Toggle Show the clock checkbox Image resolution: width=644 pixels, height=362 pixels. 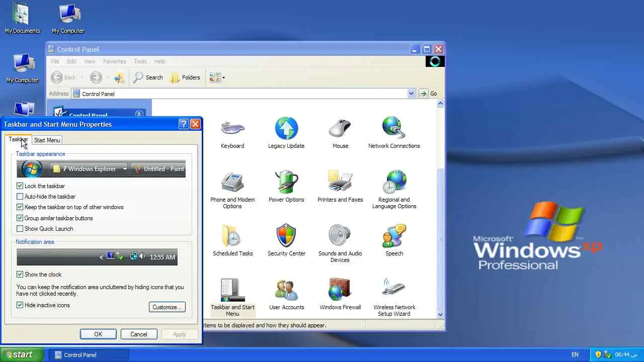point(20,275)
